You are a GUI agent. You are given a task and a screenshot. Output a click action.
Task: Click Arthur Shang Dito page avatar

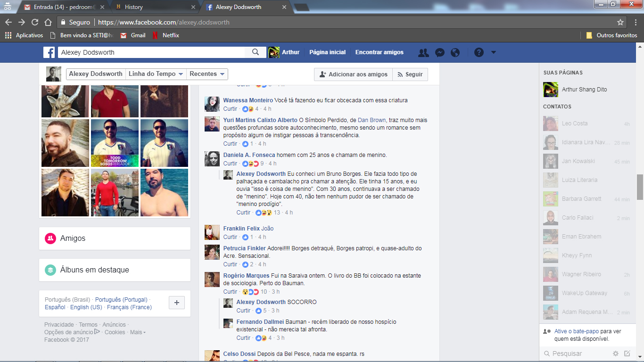pyautogui.click(x=551, y=90)
